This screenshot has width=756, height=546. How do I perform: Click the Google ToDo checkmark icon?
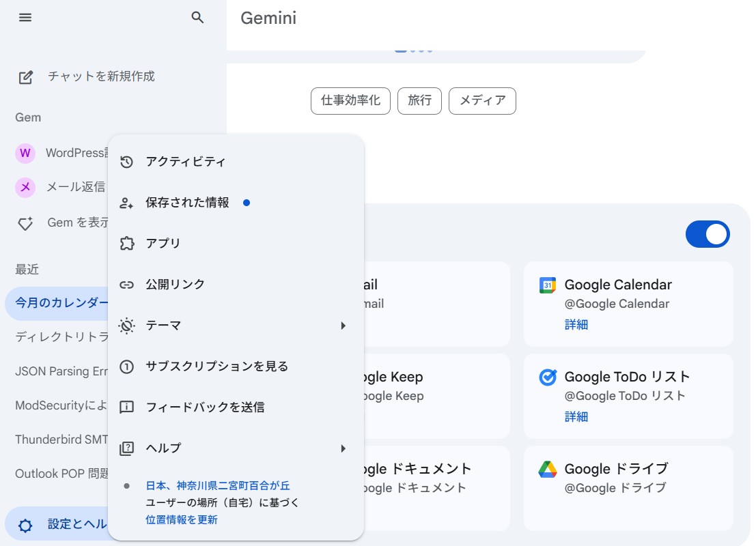click(x=547, y=377)
